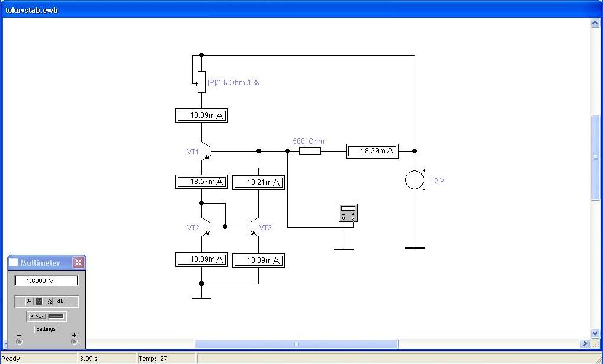Click the multimeter reading field showing 1.6988 V
This screenshot has width=603, height=364.
(46, 281)
